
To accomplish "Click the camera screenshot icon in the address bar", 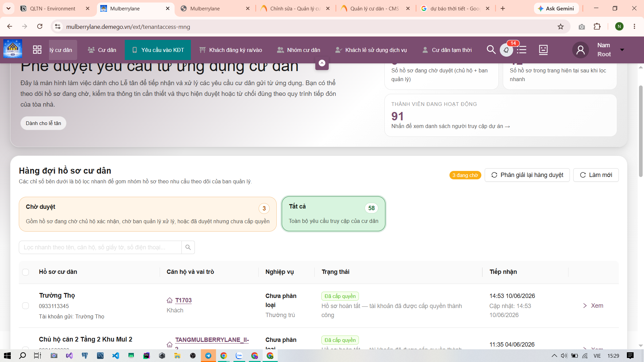I will tap(582, 26).
